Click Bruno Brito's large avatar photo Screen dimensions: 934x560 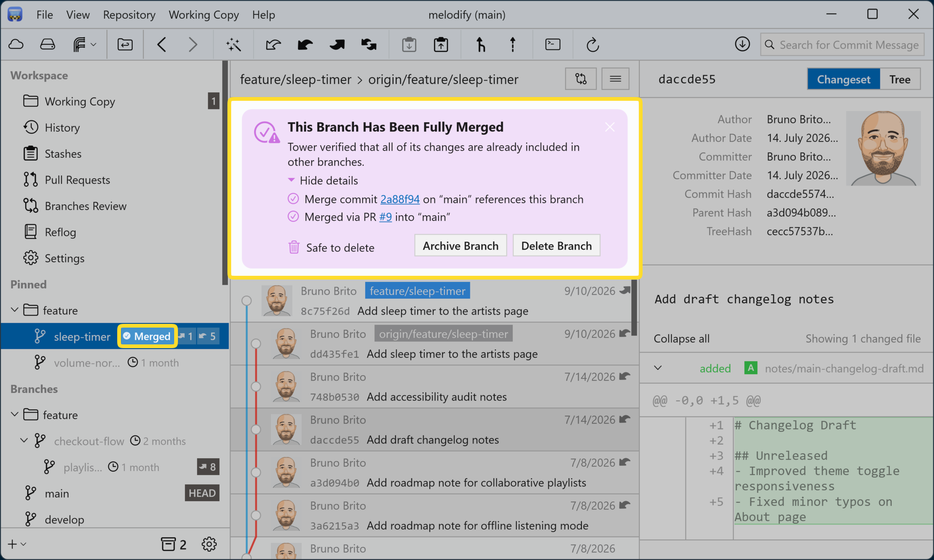[x=883, y=148]
